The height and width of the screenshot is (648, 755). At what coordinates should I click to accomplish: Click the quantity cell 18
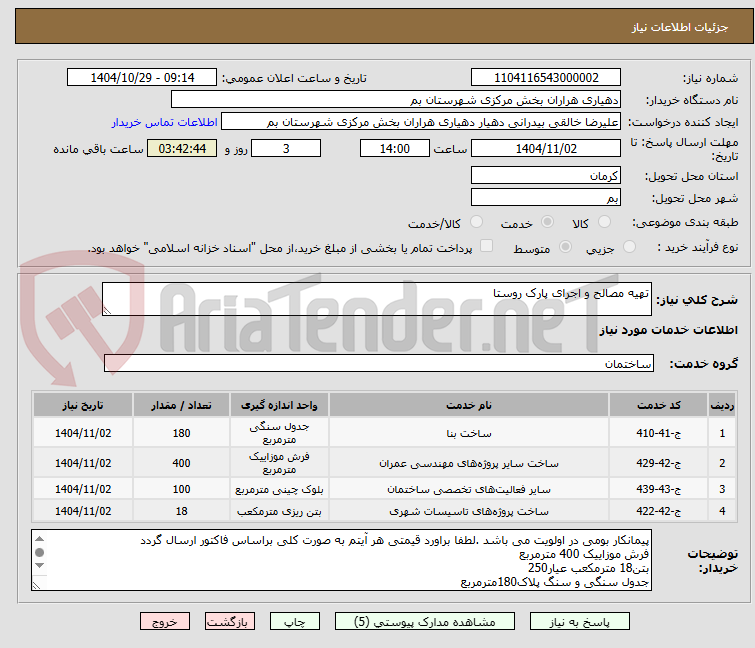click(x=182, y=511)
